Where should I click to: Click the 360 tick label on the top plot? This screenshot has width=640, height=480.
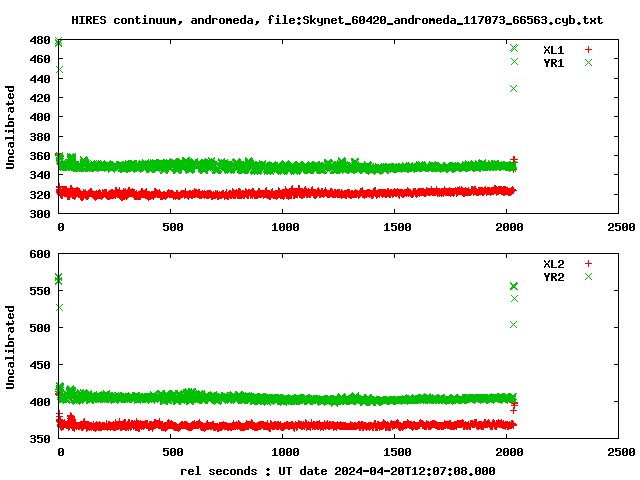point(40,156)
